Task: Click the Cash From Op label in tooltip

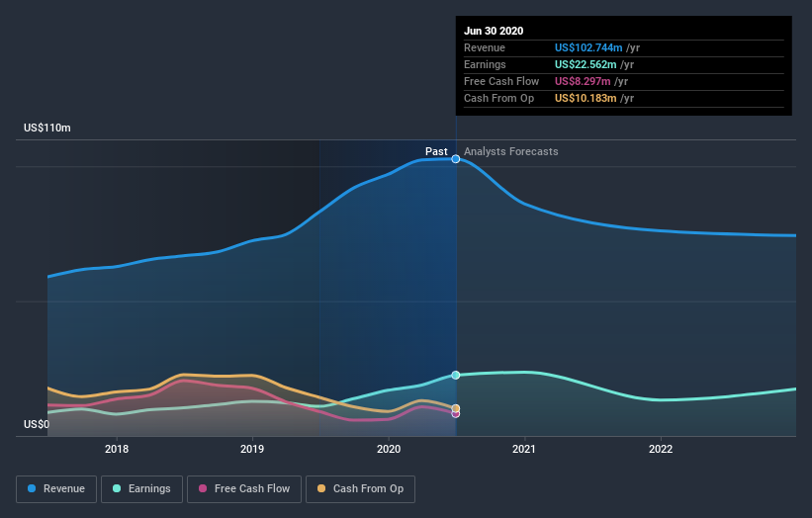Action: click(x=498, y=98)
